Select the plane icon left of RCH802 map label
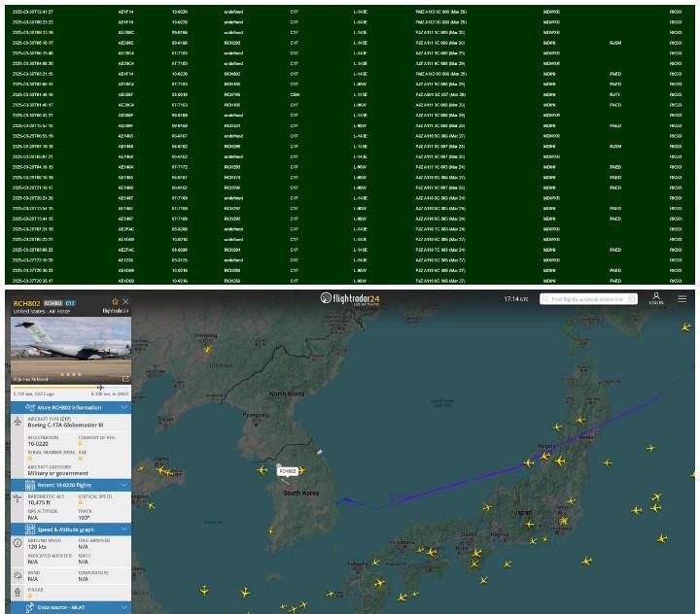This screenshot has height=614, width=700. 262,469
